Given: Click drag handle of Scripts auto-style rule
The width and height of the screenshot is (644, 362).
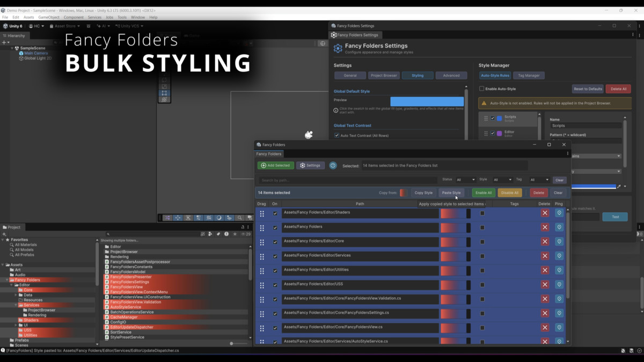Looking at the screenshot, I should (486, 119).
